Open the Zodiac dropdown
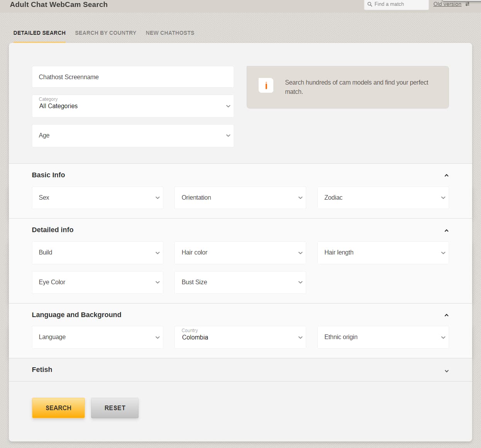 (383, 198)
